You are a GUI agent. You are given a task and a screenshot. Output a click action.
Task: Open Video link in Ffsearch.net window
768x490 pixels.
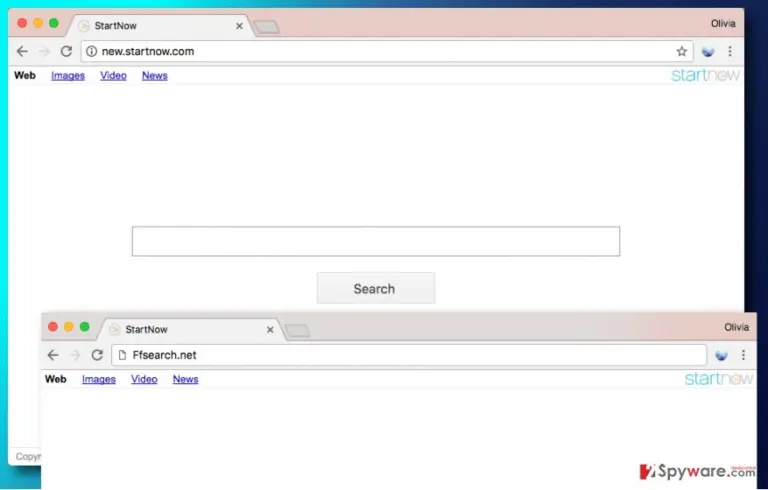(x=144, y=379)
